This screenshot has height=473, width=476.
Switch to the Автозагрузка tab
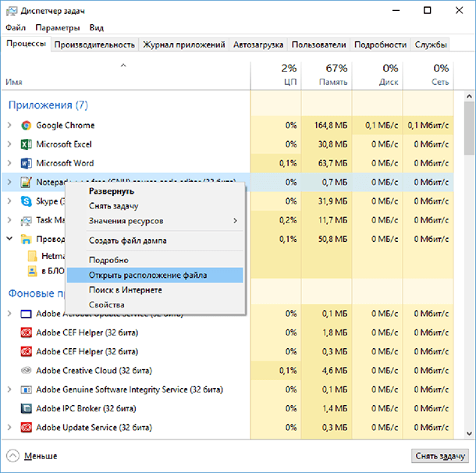click(258, 44)
